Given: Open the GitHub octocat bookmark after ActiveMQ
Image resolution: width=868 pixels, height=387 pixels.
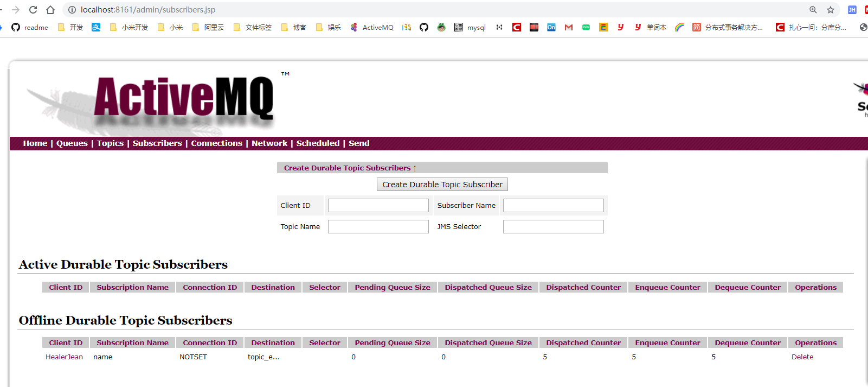Looking at the screenshot, I should tap(424, 27).
